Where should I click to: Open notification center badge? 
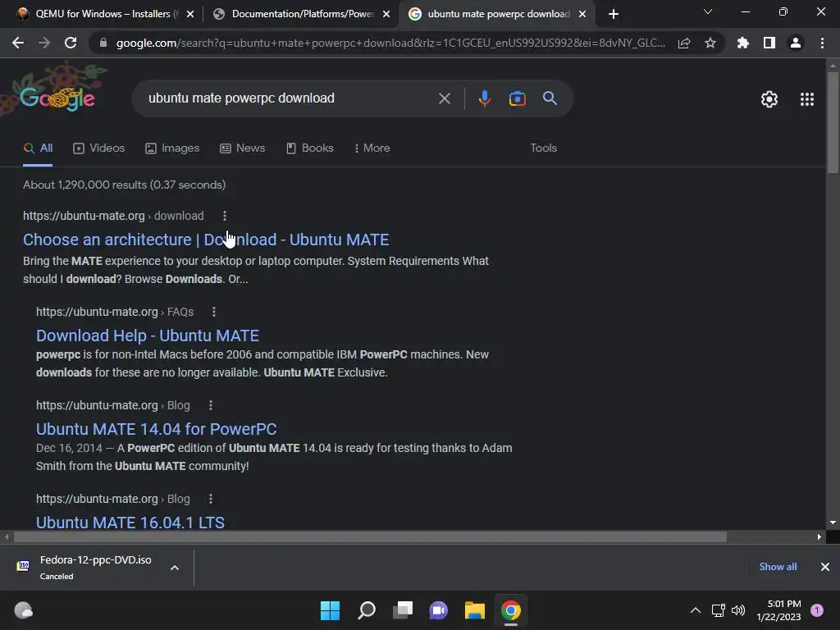click(816, 610)
